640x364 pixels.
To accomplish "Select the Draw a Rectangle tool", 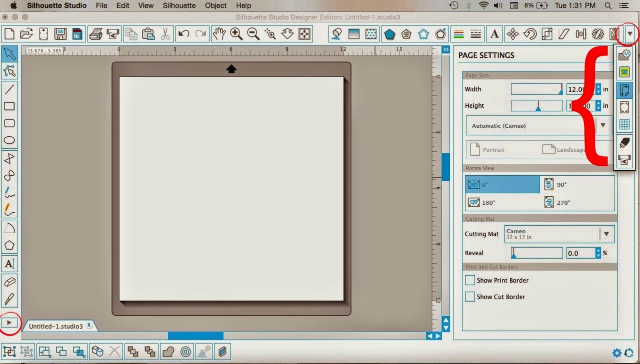I will coord(9,106).
